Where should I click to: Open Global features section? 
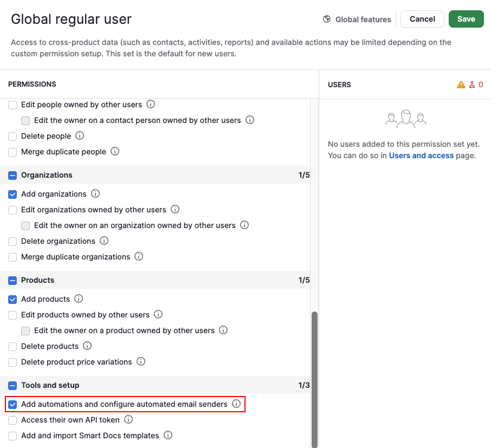(x=357, y=20)
